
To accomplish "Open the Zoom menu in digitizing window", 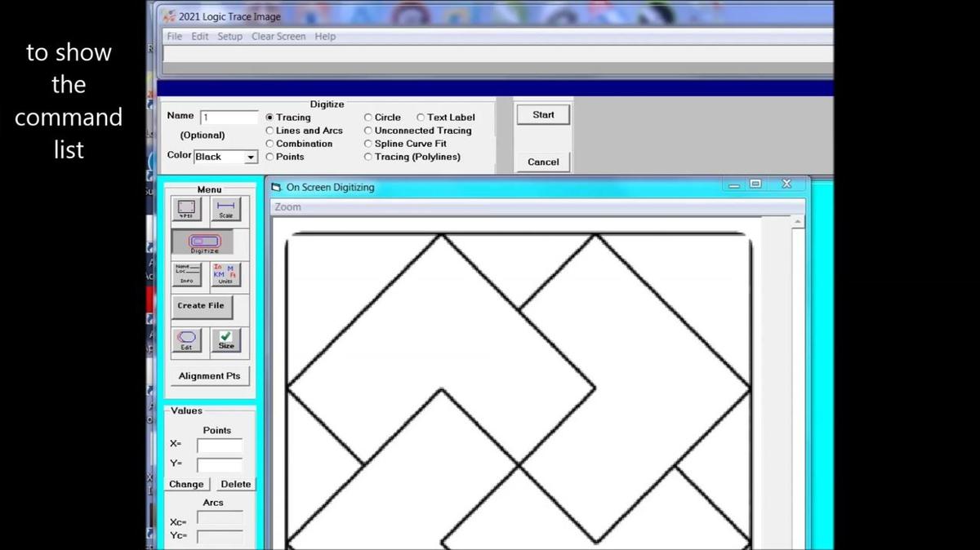I will (x=287, y=207).
